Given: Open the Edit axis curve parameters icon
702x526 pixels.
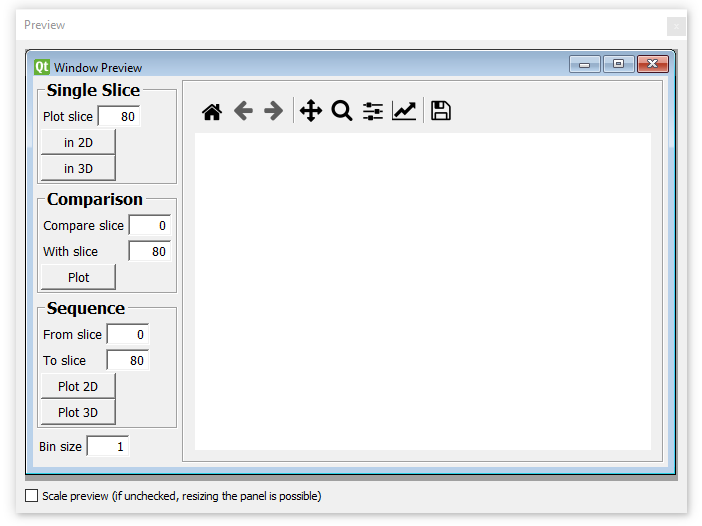Looking at the screenshot, I should 404,111.
